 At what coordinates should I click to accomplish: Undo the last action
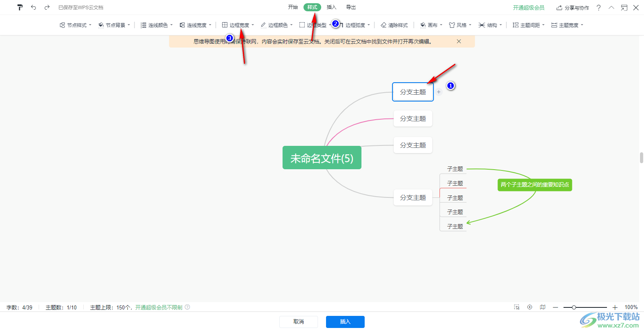pyautogui.click(x=33, y=7)
